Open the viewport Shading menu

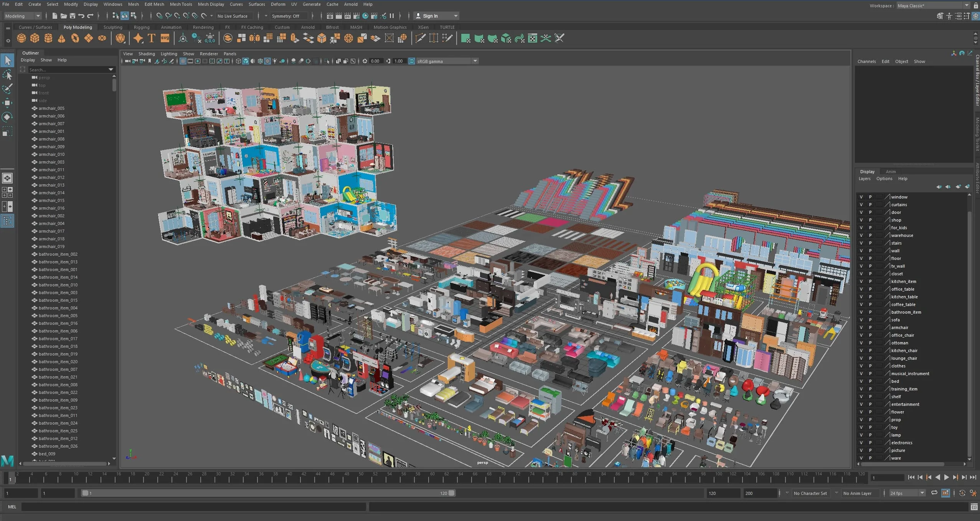pos(147,54)
